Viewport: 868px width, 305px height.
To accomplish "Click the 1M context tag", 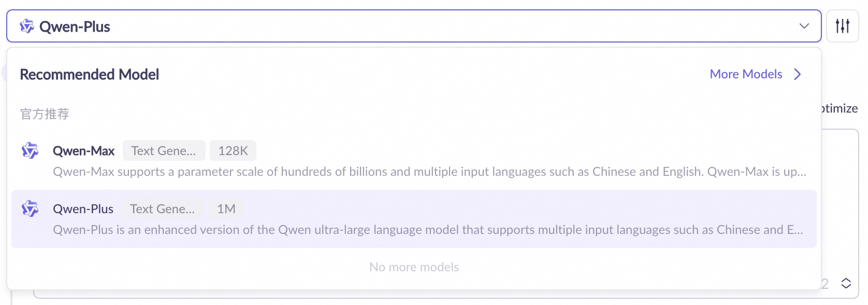I will 226,209.
